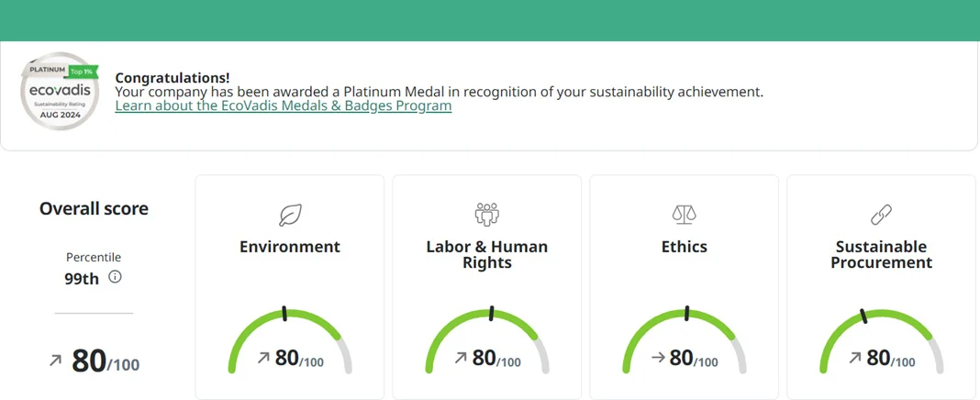The width and height of the screenshot is (980, 400).
Task: Click the percentile info icon
Action: coord(115,277)
